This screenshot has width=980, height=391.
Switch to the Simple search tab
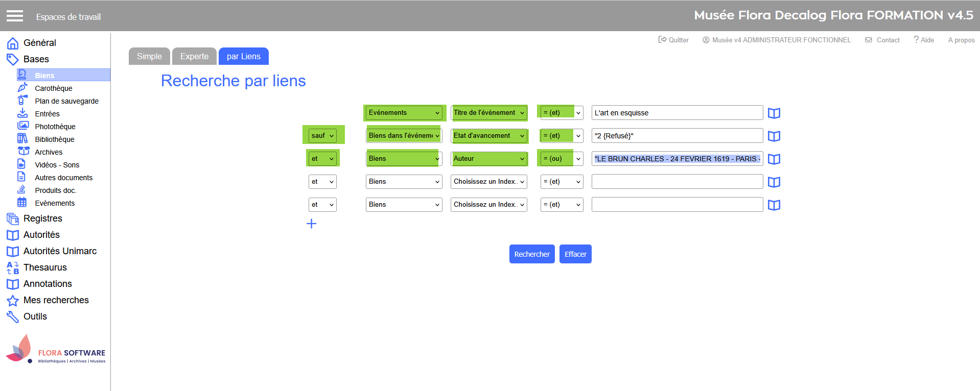point(149,56)
